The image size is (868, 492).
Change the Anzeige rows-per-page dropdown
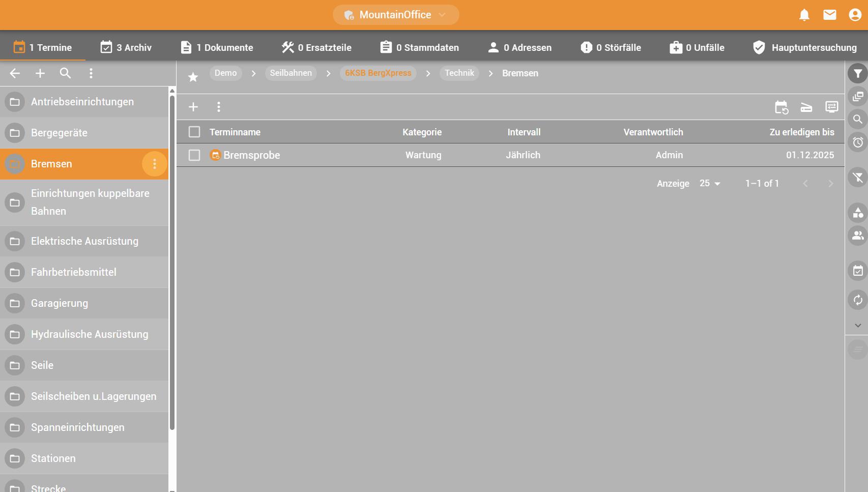point(710,183)
